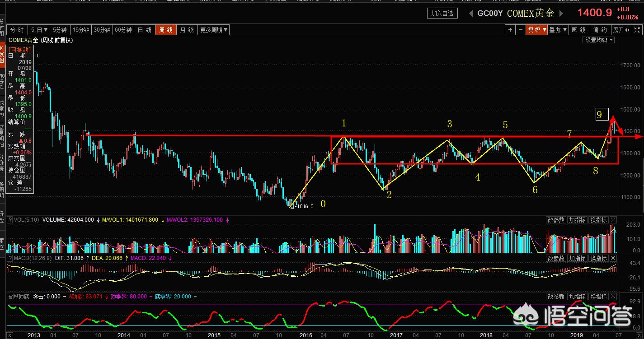Expand the side panel with 展开
The width and height of the screenshot is (644, 339).
(x=621, y=30)
